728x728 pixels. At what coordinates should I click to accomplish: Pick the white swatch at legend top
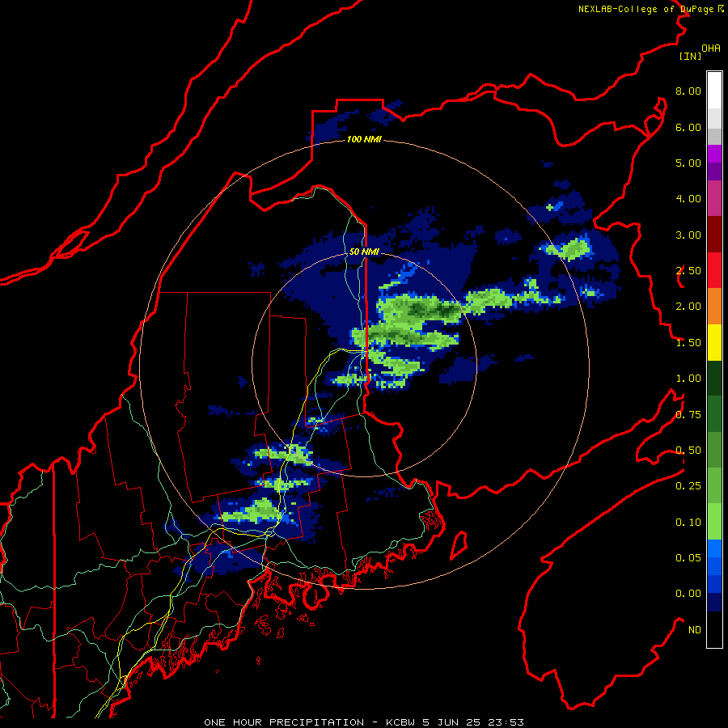tap(714, 91)
